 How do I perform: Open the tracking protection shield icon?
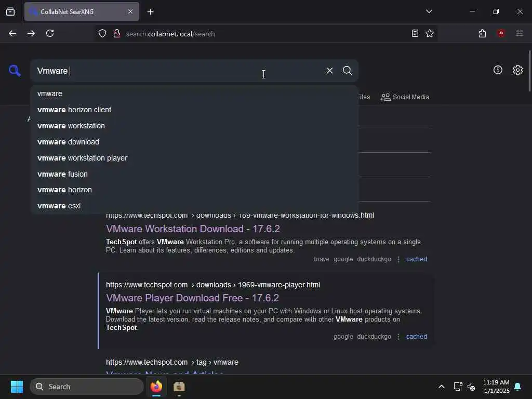[102, 33]
